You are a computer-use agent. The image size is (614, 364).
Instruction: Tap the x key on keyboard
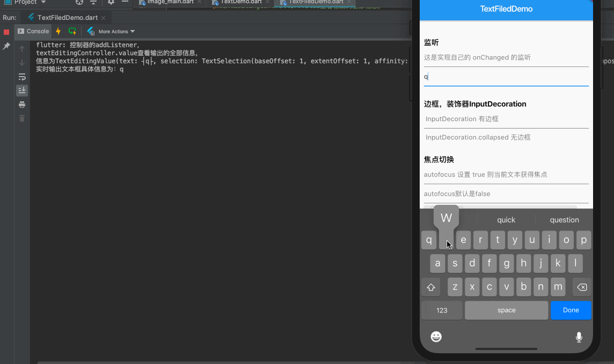click(472, 287)
